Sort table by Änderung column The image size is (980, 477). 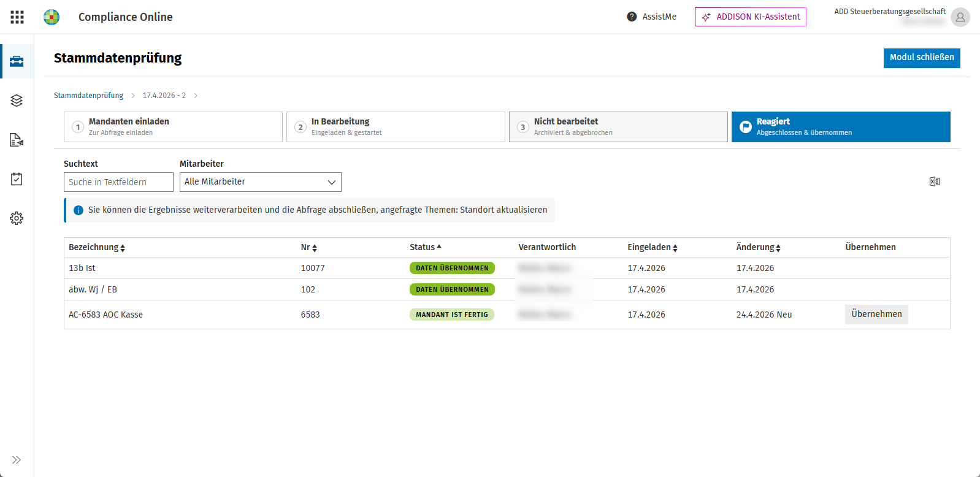tap(759, 248)
